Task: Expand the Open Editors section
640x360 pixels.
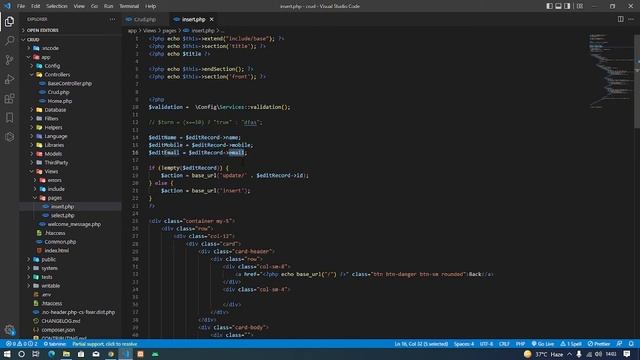Action: pyautogui.click(x=42, y=30)
